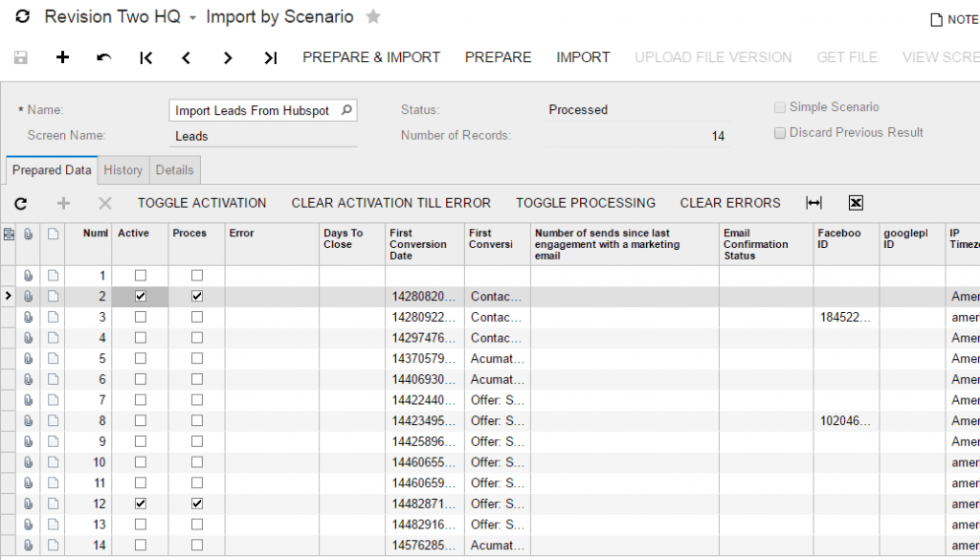This screenshot has height=560, width=980.
Task: Click the Fit to Screen columns icon
Action: (813, 203)
